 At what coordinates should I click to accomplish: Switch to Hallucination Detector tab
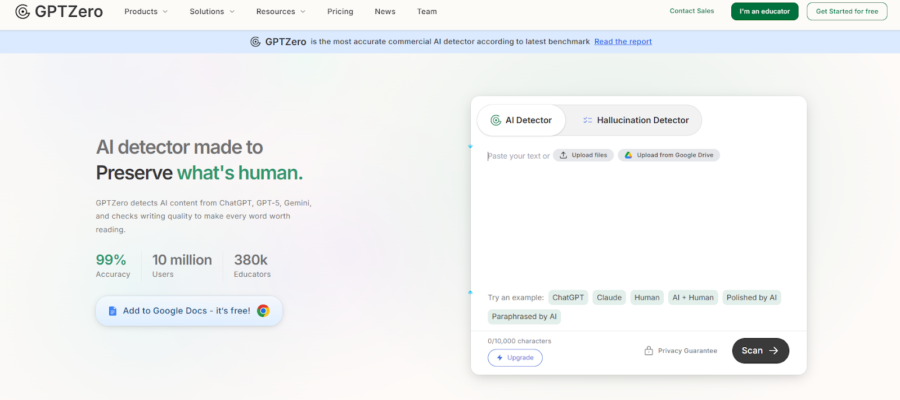click(635, 120)
